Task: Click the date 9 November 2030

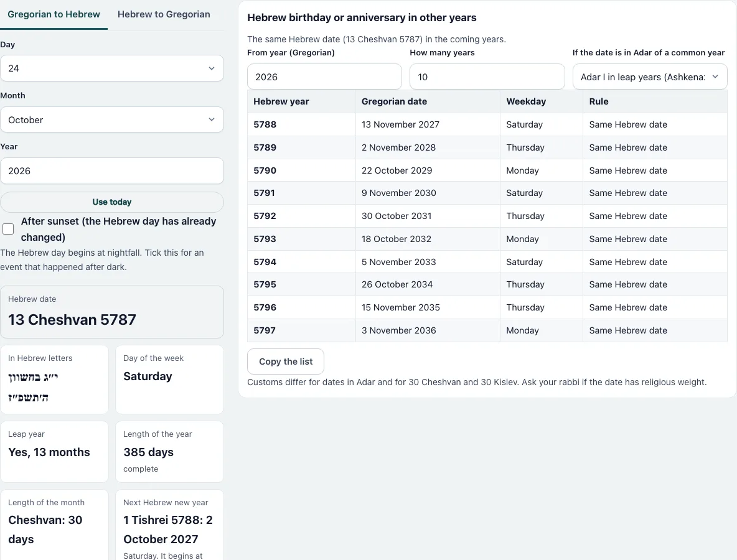Action: click(x=398, y=193)
